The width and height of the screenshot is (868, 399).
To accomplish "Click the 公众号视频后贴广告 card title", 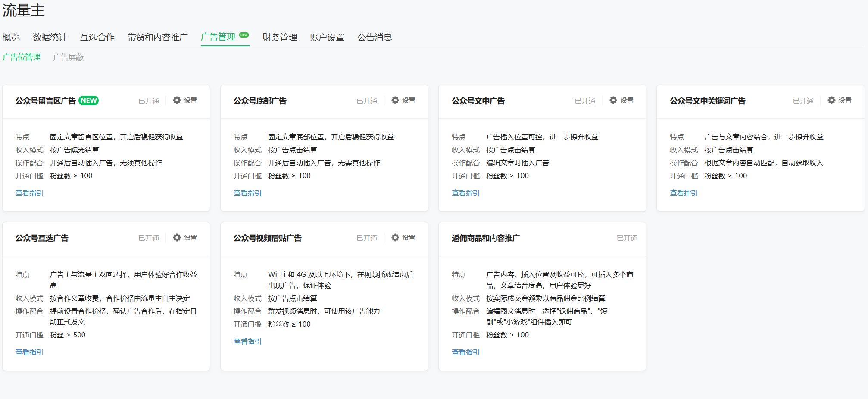I will coord(267,238).
